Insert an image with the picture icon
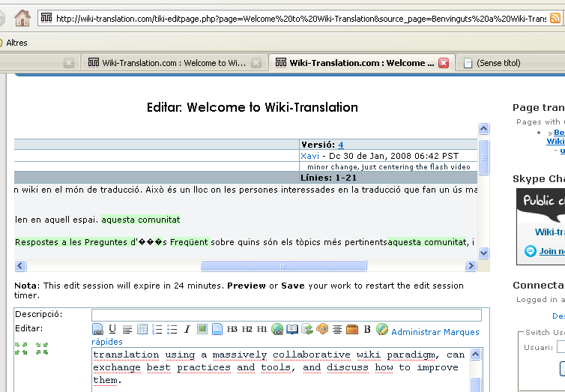Screen dimensions: 565x392 (x=202, y=329)
